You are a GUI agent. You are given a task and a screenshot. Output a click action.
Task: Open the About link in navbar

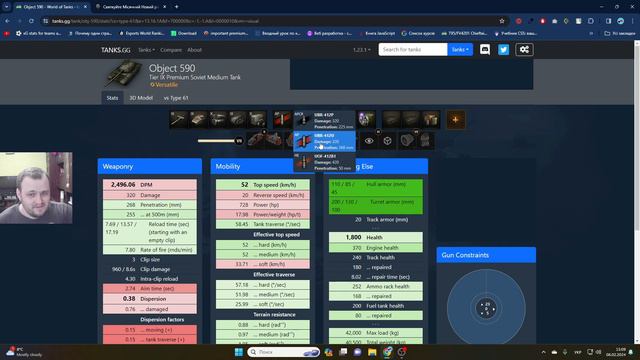coord(194,50)
